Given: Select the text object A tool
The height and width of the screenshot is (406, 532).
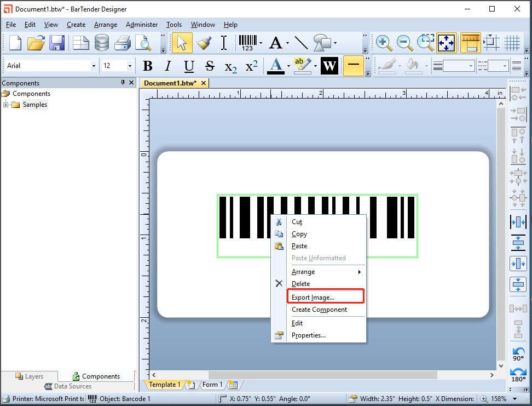Looking at the screenshot, I should click(x=276, y=43).
